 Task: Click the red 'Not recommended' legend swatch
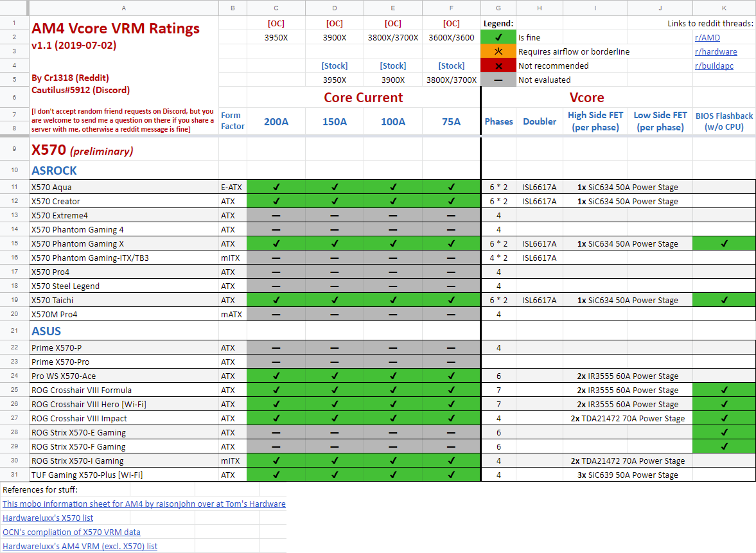coord(498,66)
